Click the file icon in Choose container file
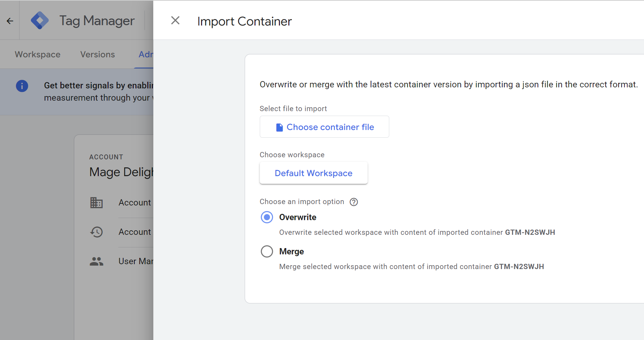This screenshot has height=340, width=644. click(x=279, y=127)
